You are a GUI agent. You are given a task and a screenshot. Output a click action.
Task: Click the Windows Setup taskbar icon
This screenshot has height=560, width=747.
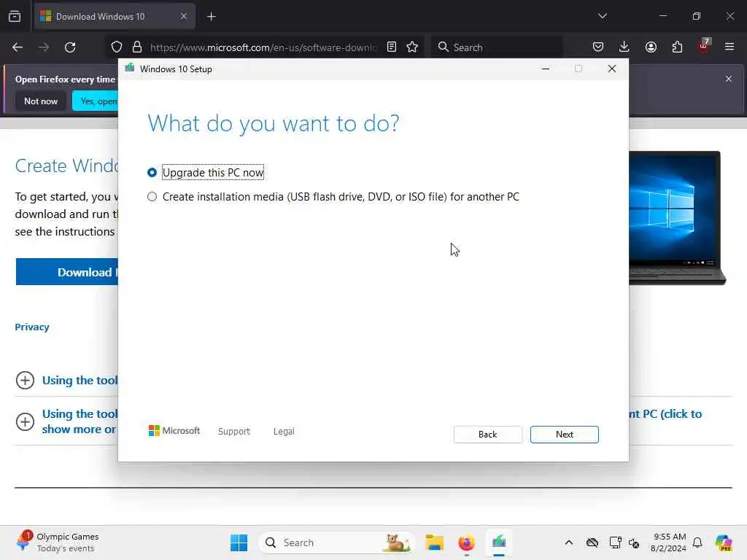point(499,542)
